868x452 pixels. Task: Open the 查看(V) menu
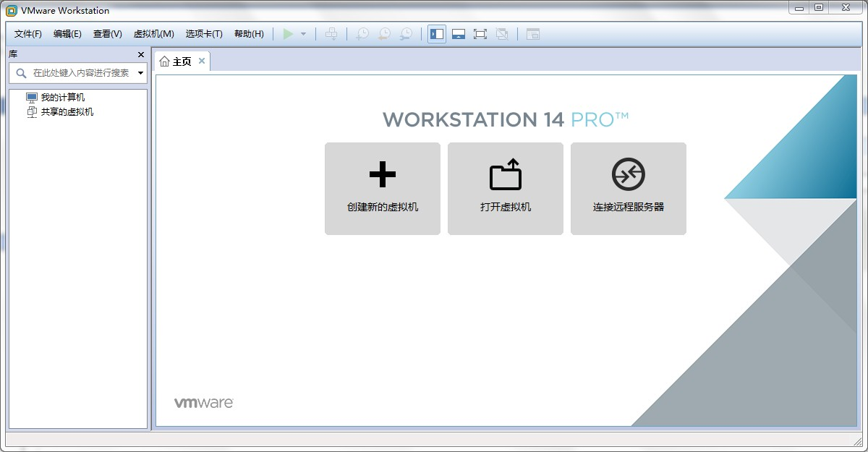[107, 34]
